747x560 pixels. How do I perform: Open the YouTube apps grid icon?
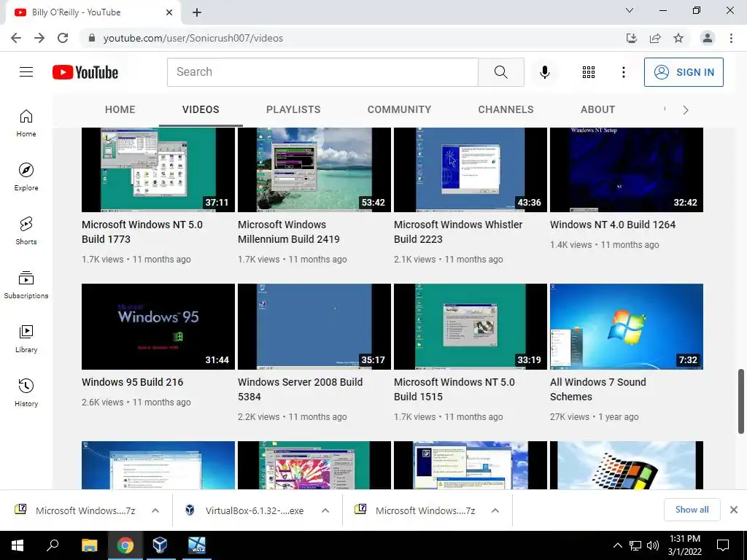[x=589, y=72]
